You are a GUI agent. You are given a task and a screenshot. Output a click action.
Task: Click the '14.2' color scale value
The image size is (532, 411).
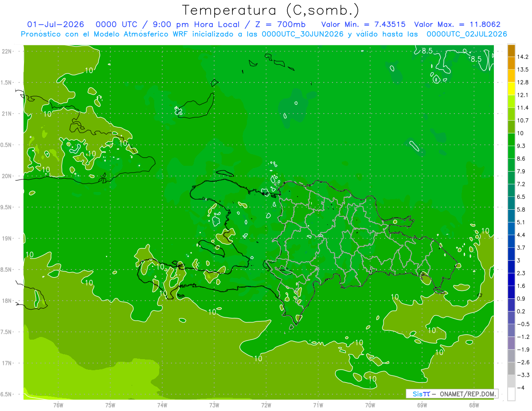point(523,57)
